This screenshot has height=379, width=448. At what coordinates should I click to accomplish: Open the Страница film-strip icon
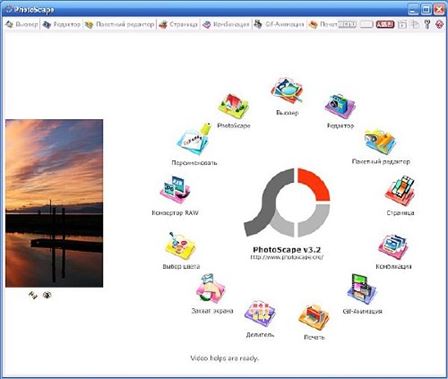click(x=400, y=191)
